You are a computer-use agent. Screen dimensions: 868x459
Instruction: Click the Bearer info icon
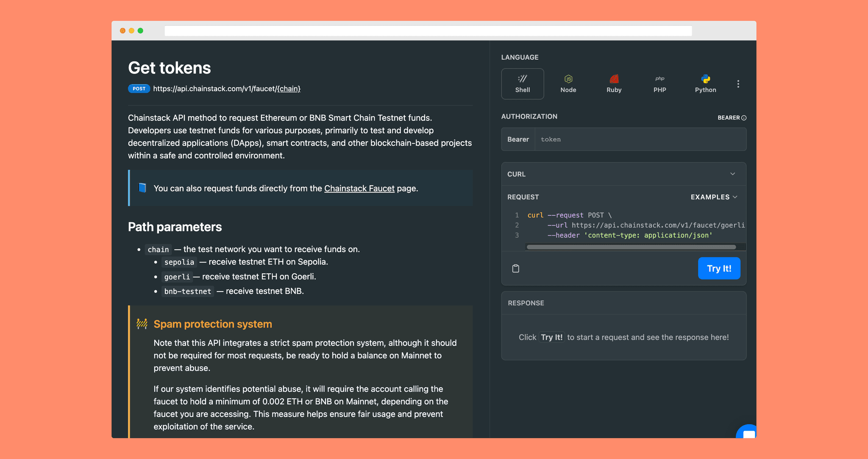click(x=744, y=118)
